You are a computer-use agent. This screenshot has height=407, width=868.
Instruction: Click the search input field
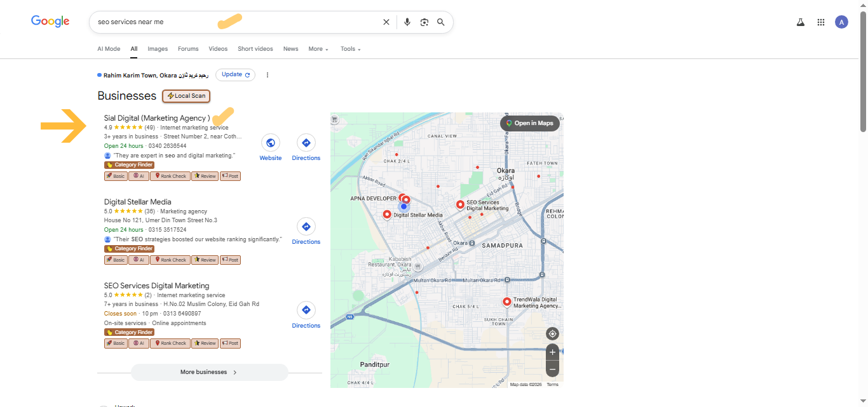(235, 22)
